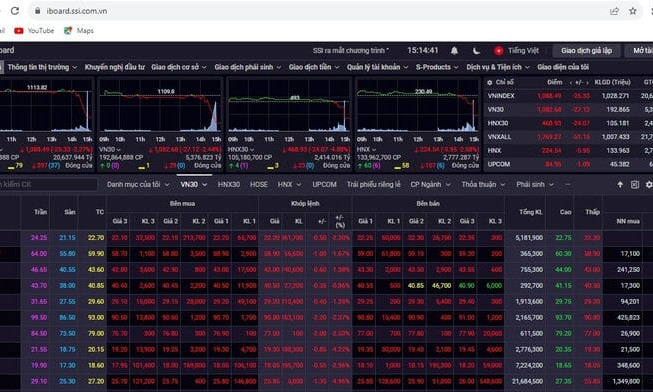Expand Giao dịch phái sinh menu
This screenshot has width=653, height=392.
(248, 67)
